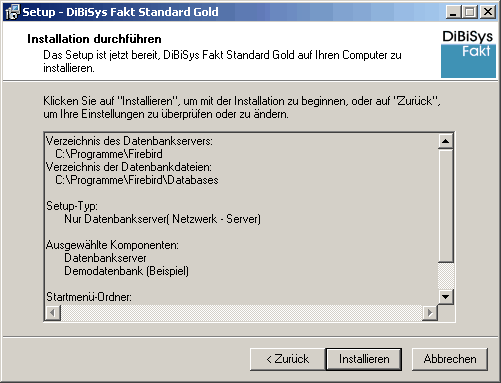
Task: Click the DiBiSys Fakt logo image
Action: click(x=468, y=54)
